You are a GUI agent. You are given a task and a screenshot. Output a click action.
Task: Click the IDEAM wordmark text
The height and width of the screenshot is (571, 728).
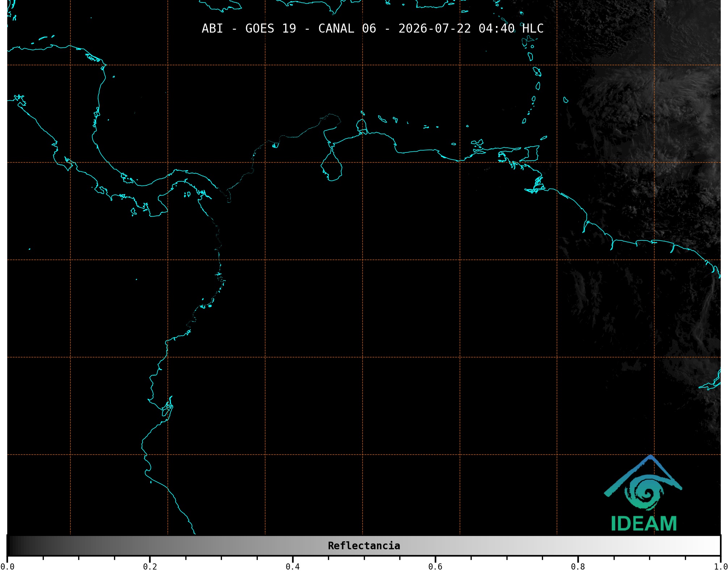click(644, 524)
